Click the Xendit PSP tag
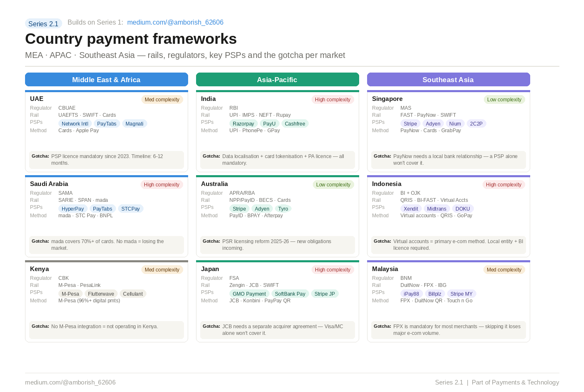584x392 pixels. [411, 209]
